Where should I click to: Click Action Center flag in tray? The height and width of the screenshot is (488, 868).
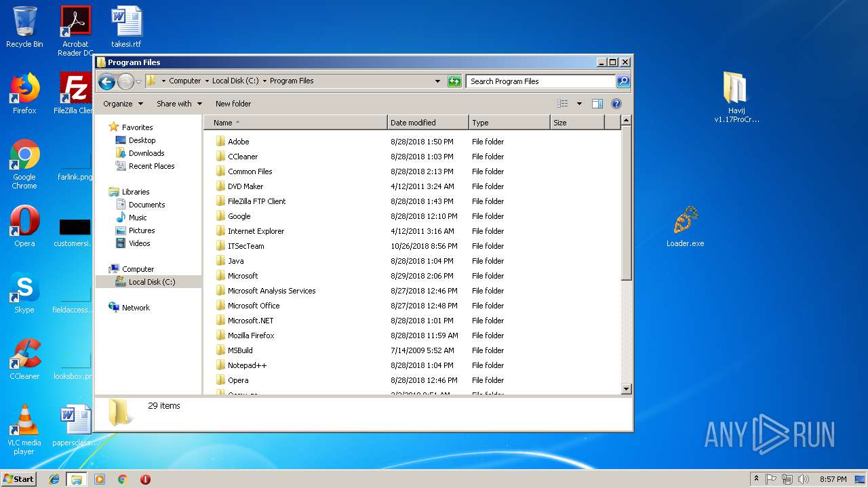click(x=771, y=479)
